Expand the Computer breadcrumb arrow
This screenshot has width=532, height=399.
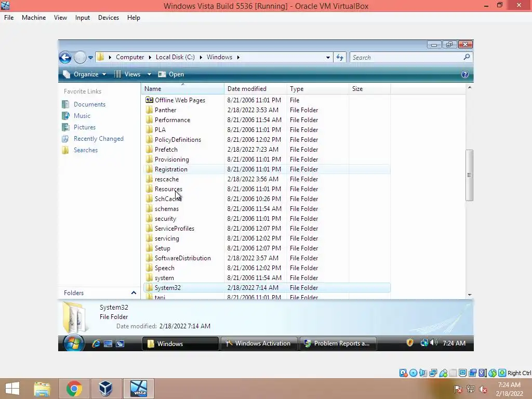click(x=150, y=57)
